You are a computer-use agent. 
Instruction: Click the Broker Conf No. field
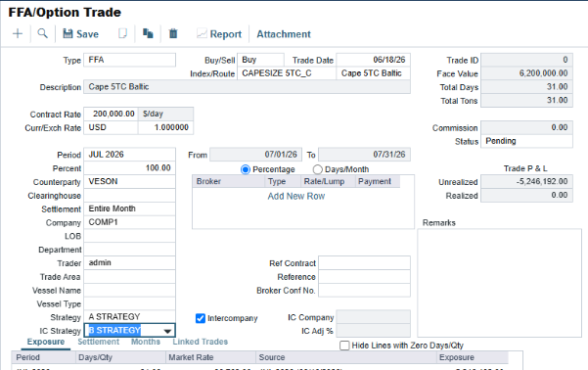click(364, 290)
